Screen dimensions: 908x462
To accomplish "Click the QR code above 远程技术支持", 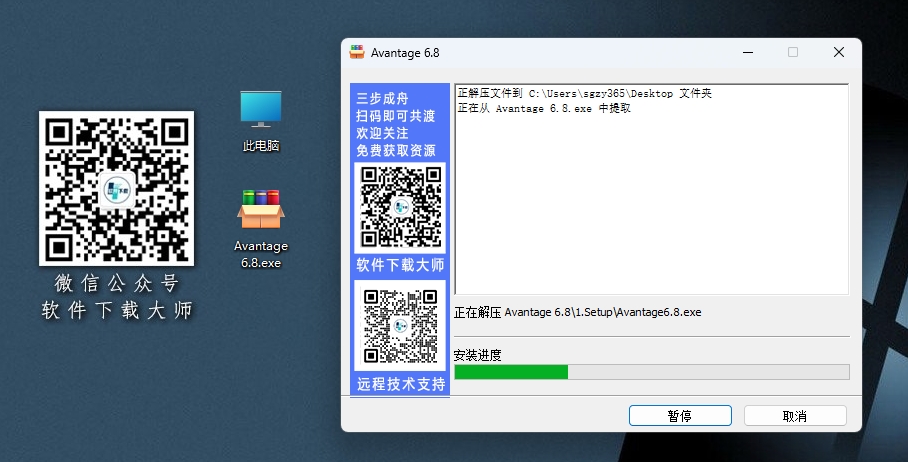I will coord(400,325).
